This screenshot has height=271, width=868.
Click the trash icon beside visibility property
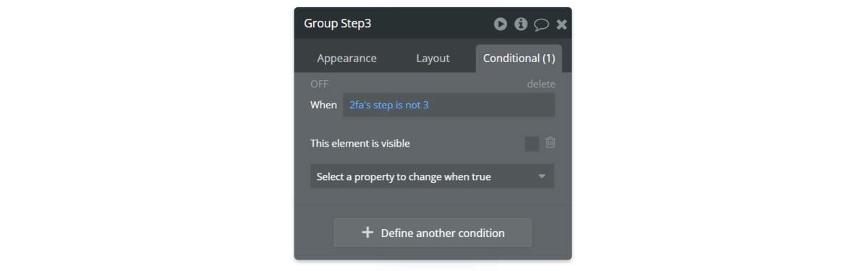click(x=550, y=143)
